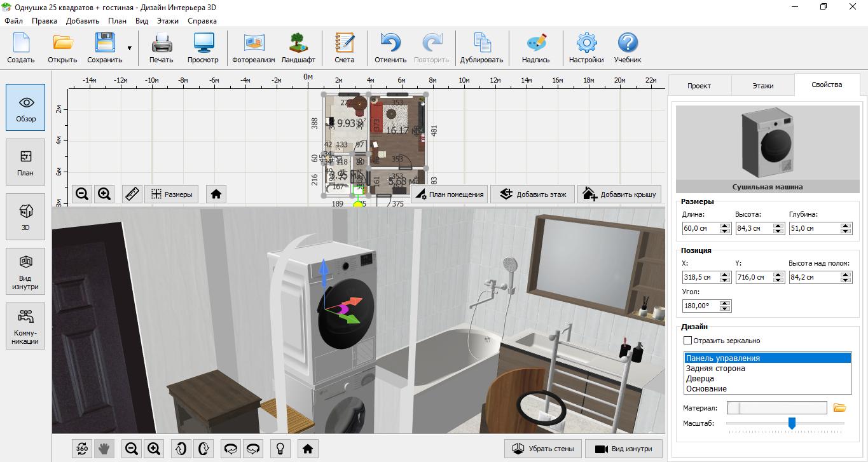Toggle the Dimensions (Размеры) display button
This screenshot has width=868, height=462.
click(x=172, y=194)
